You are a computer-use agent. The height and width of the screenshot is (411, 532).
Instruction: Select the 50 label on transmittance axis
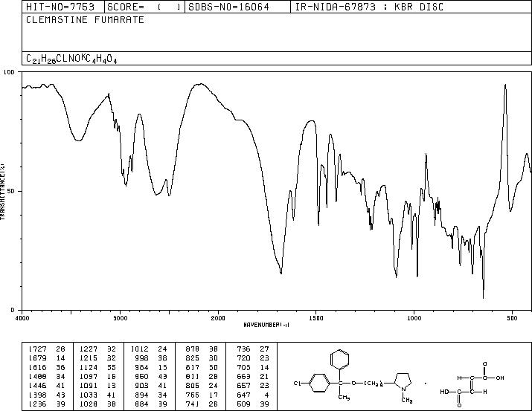[11, 191]
